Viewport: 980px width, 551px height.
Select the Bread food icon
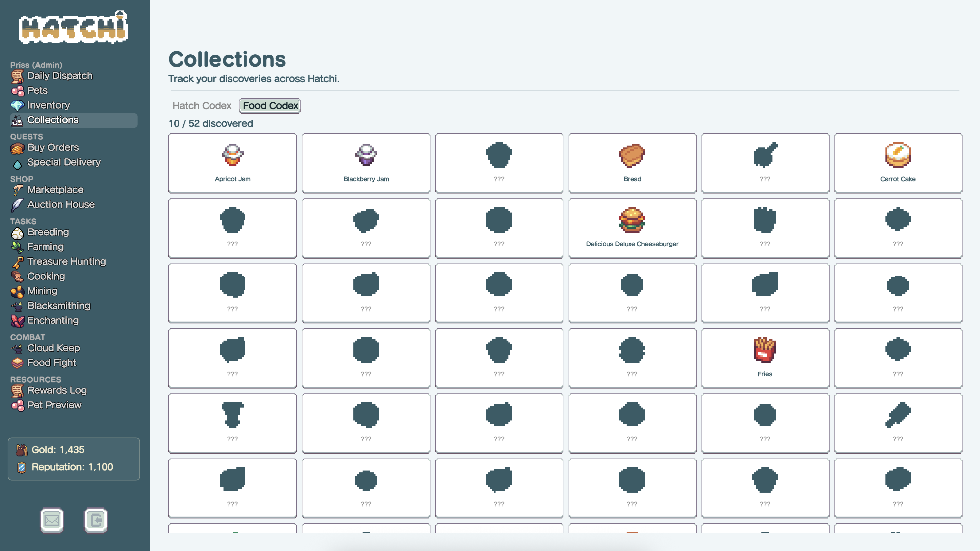tap(632, 155)
